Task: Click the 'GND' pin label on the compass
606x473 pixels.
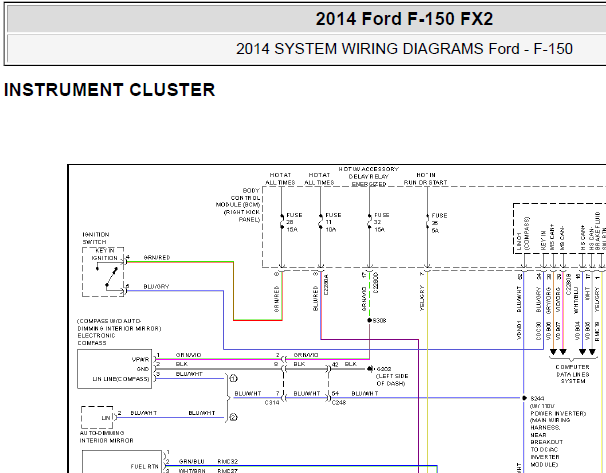Action: point(143,369)
